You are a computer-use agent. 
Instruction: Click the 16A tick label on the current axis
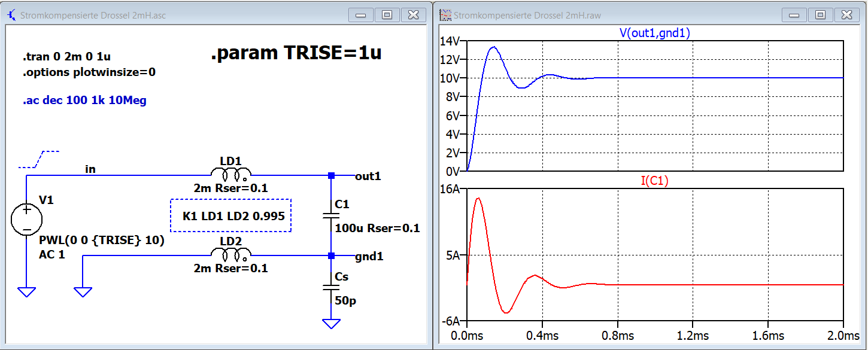click(x=449, y=190)
